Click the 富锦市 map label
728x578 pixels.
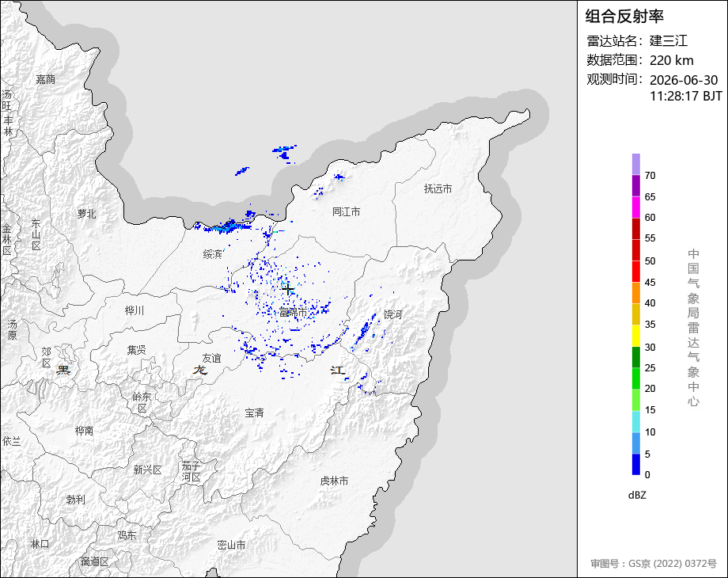pos(293,313)
